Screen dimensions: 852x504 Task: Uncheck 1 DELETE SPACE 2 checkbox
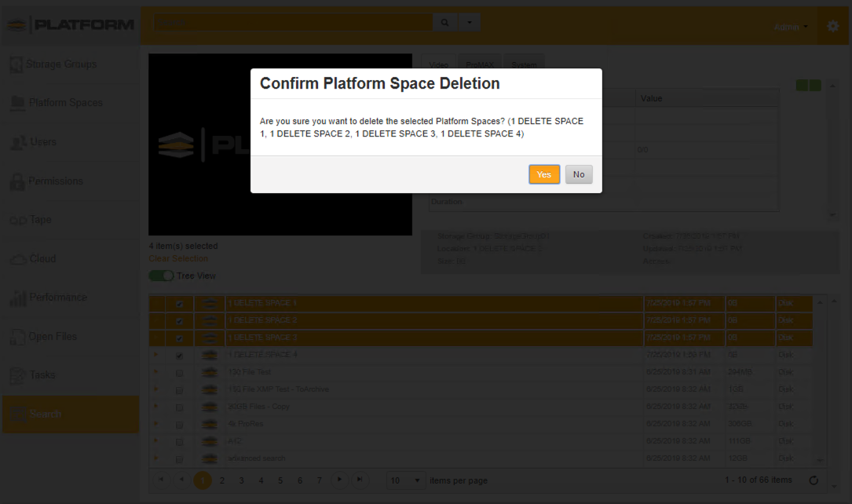(179, 322)
